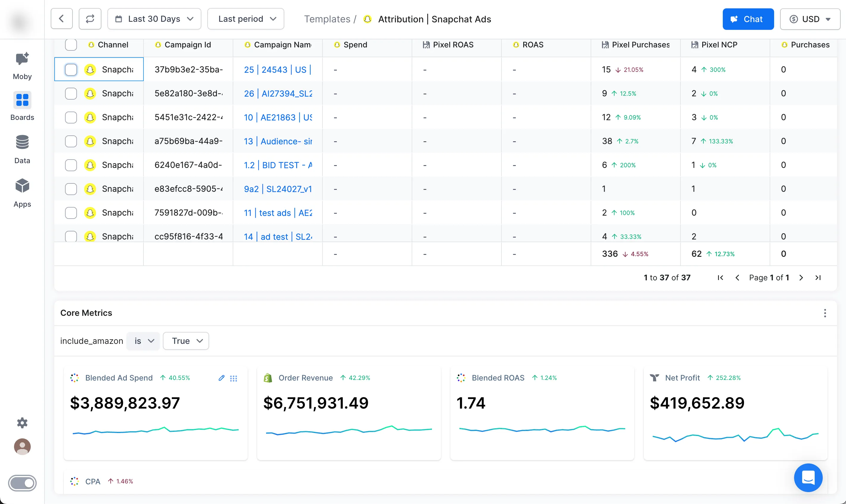Click the back arrow button
This screenshot has height=504, width=846.
61,19
